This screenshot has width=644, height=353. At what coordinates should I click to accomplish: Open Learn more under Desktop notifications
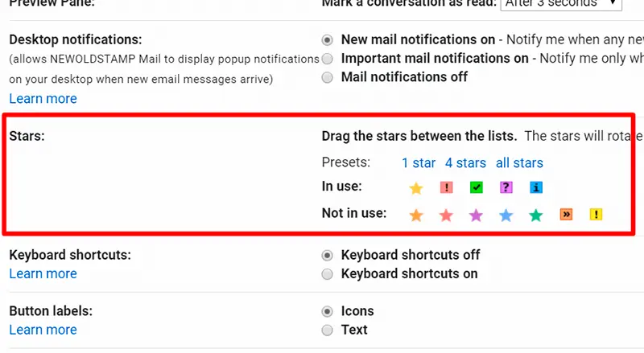tap(43, 99)
